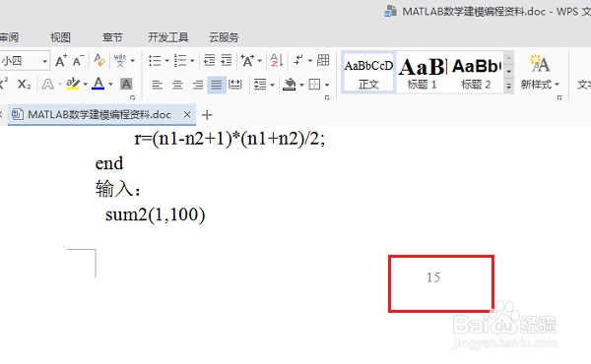Screen dimensions: 591x364
Task: Open paragraph settings dialog launcher
Action: 327,97
